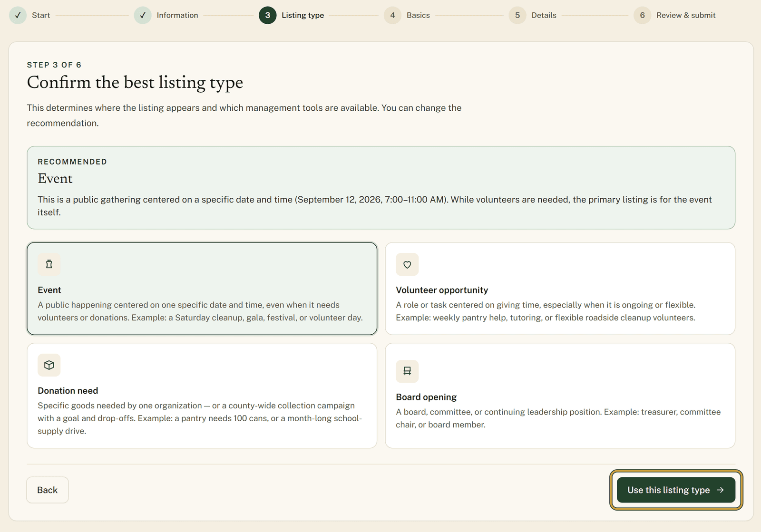Click the 'Donation need' card title

pyautogui.click(x=68, y=391)
